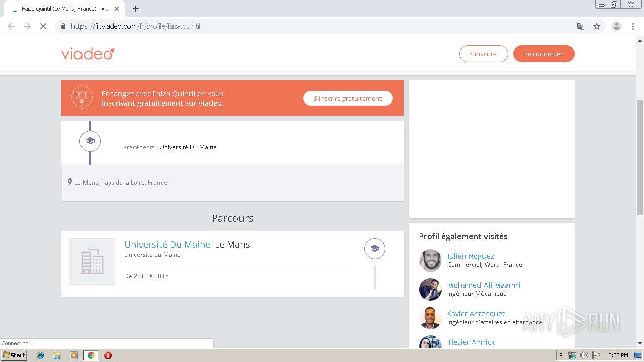This screenshot has width=644, height=362.
Task: Open Mohamed Ali Maamri profile photo
Action: pyautogui.click(x=430, y=289)
